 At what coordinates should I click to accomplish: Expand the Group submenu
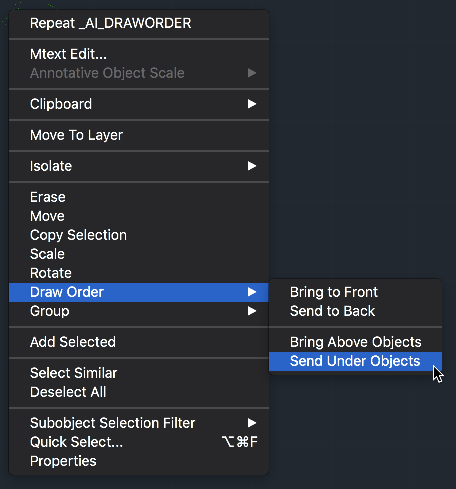click(x=139, y=311)
